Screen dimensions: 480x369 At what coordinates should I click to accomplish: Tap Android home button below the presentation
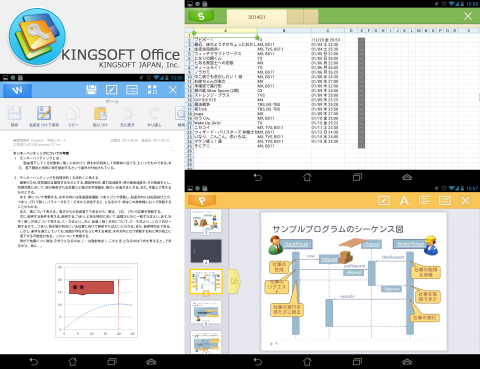(x=307, y=362)
